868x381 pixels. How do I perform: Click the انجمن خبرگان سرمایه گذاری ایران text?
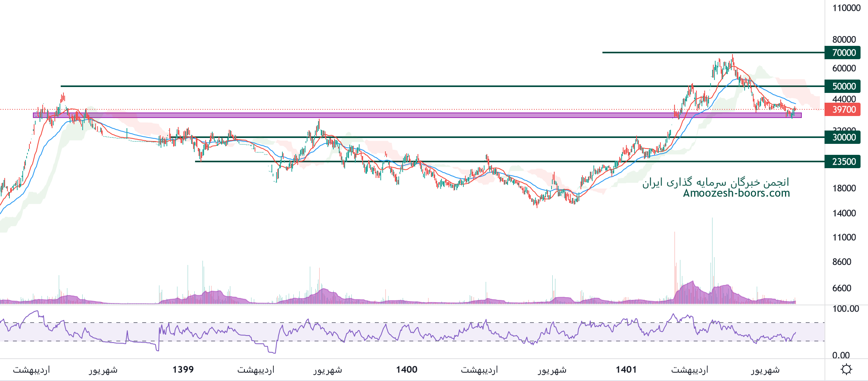pos(716,182)
